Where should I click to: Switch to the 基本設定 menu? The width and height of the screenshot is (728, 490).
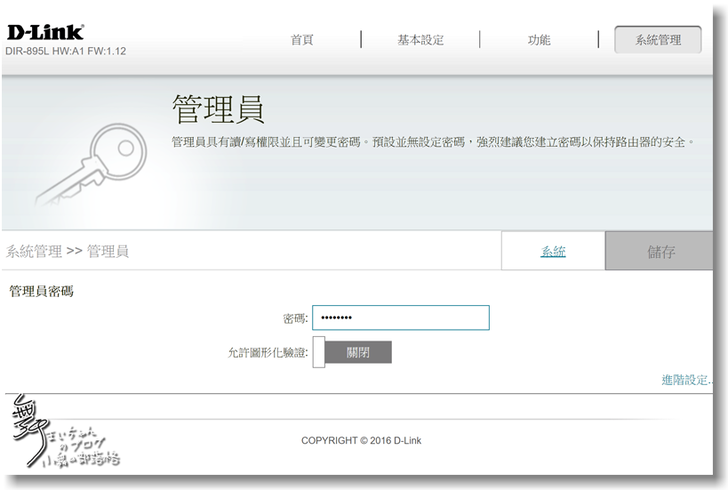(x=420, y=40)
